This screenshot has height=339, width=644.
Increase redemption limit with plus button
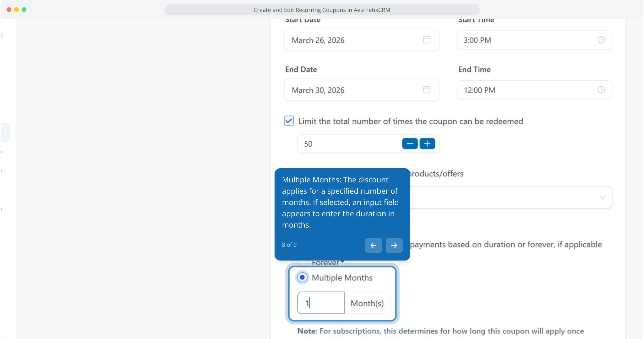pos(427,144)
